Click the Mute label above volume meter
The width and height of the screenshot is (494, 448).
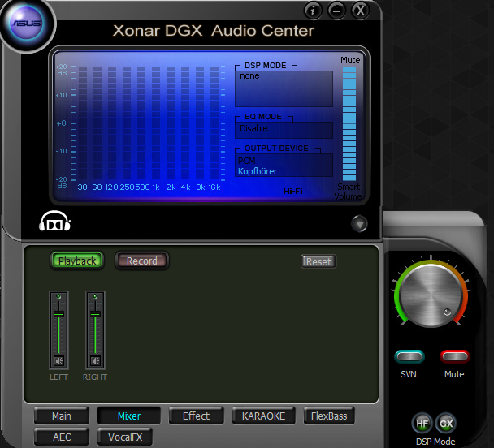click(x=350, y=60)
